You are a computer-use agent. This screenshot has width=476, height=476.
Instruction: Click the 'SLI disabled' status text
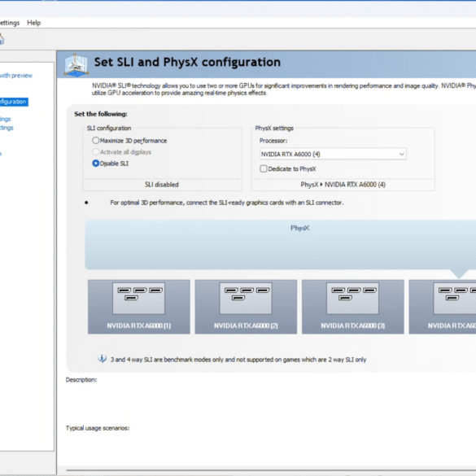click(x=162, y=185)
